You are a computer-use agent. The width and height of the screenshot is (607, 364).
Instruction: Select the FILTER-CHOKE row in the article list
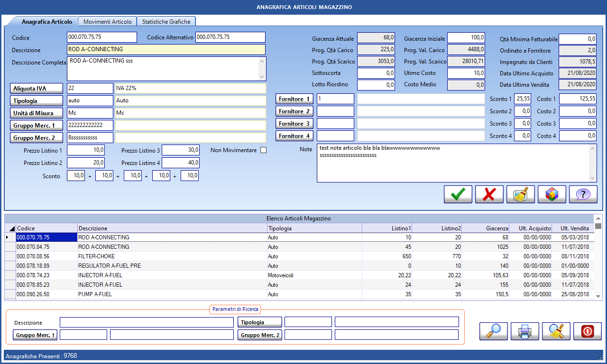coord(142,256)
